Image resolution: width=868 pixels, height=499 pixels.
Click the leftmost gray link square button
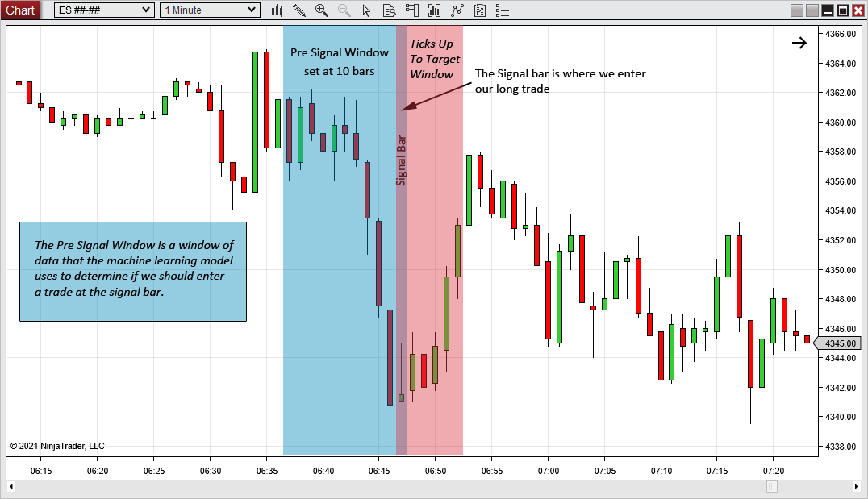(797, 10)
